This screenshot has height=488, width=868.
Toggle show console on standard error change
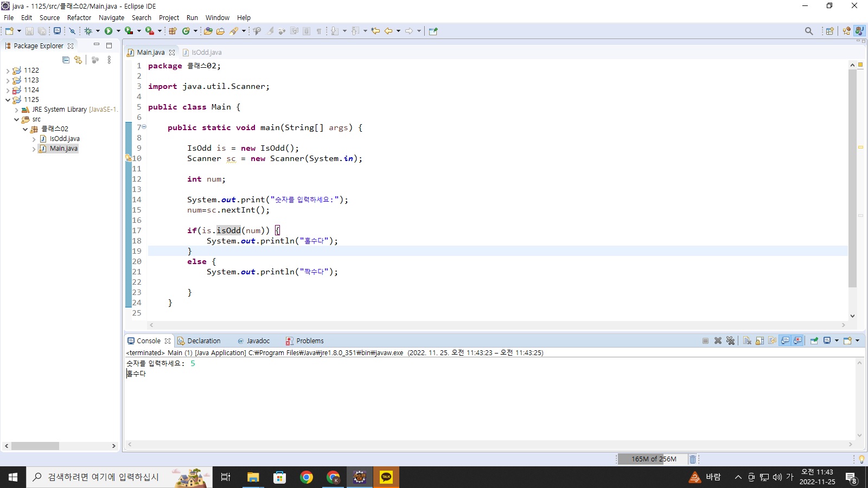pyautogui.click(x=797, y=341)
